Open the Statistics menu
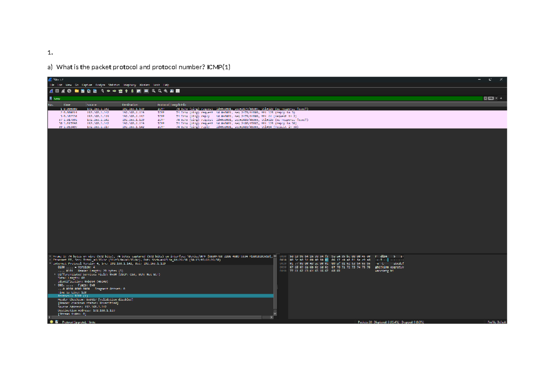Screen dimensions: 554x392 pos(114,85)
